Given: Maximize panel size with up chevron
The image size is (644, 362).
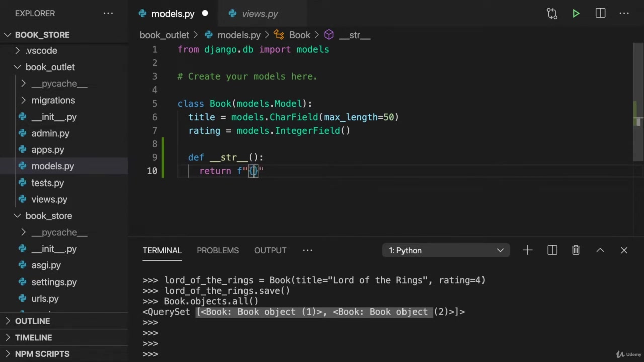Looking at the screenshot, I should click(600, 250).
